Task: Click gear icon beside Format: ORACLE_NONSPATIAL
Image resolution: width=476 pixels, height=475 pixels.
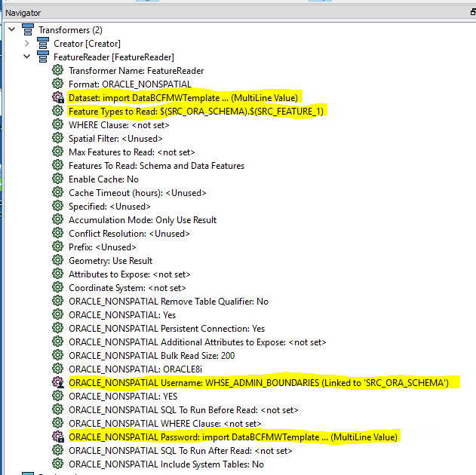Action: 57,84
